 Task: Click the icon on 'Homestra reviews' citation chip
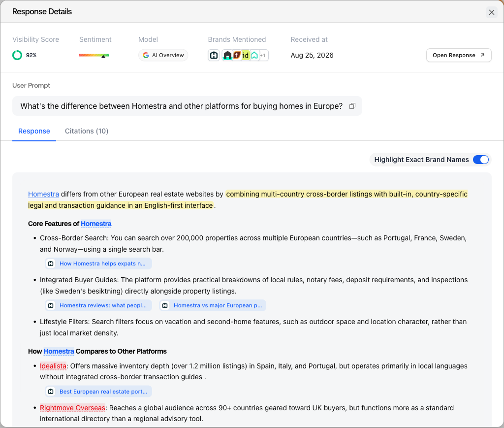click(51, 305)
